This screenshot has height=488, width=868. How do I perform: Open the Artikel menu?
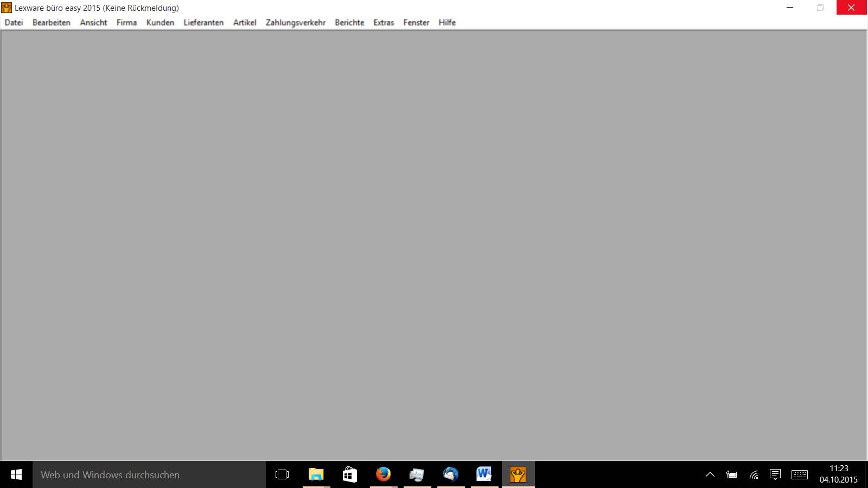coord(245,22)
